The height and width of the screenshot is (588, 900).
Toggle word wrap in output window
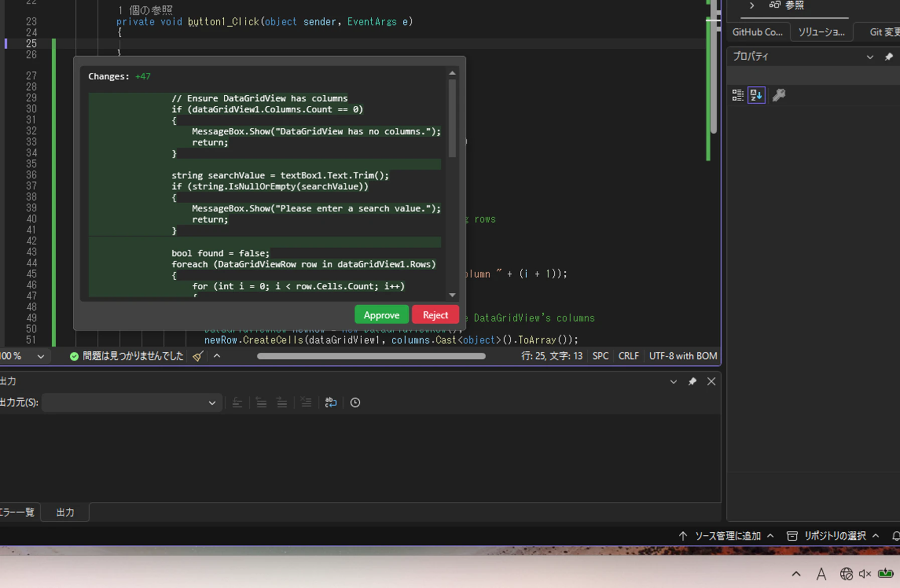(331, 403)
